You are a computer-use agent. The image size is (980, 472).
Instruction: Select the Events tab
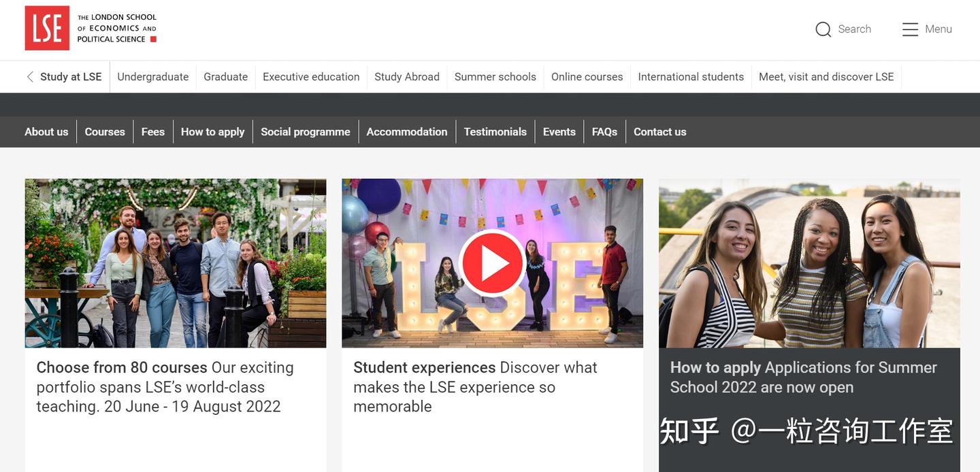pyautogui.click(x=559, y=132)
